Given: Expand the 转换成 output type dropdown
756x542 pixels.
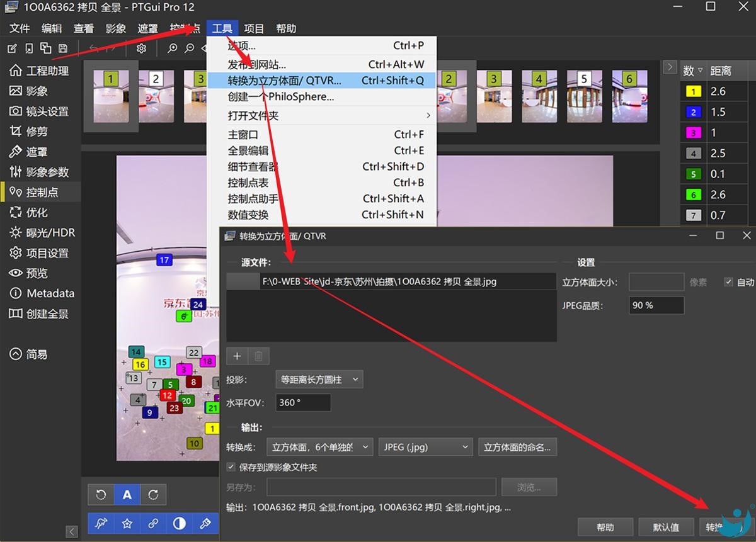Looking at the screenshot, I should (319, 447).
